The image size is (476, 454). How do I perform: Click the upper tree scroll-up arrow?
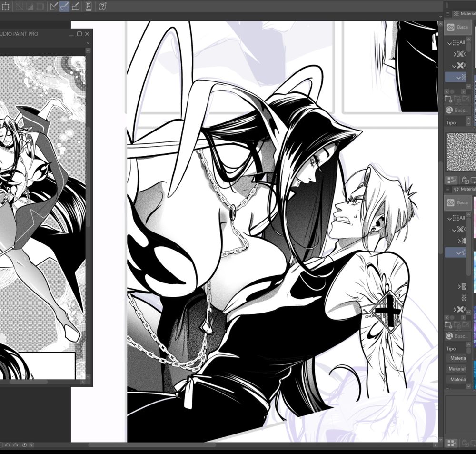click(469, 39)
